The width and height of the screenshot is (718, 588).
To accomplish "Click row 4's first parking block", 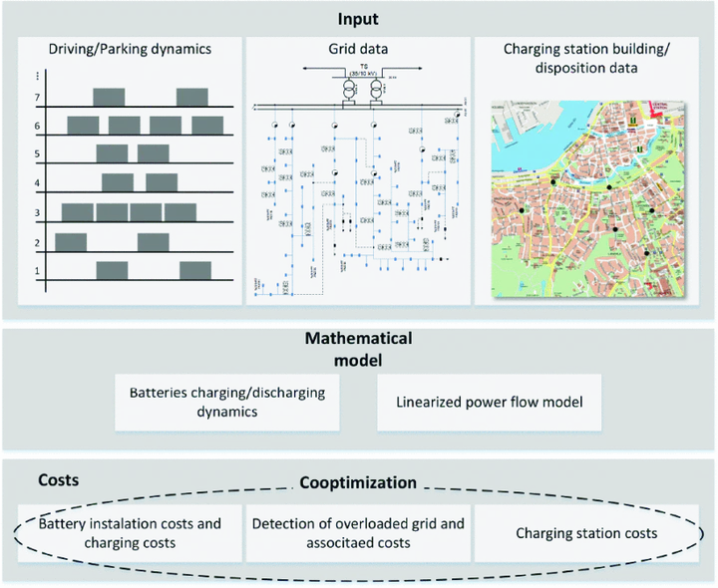I will pos(118,182).
